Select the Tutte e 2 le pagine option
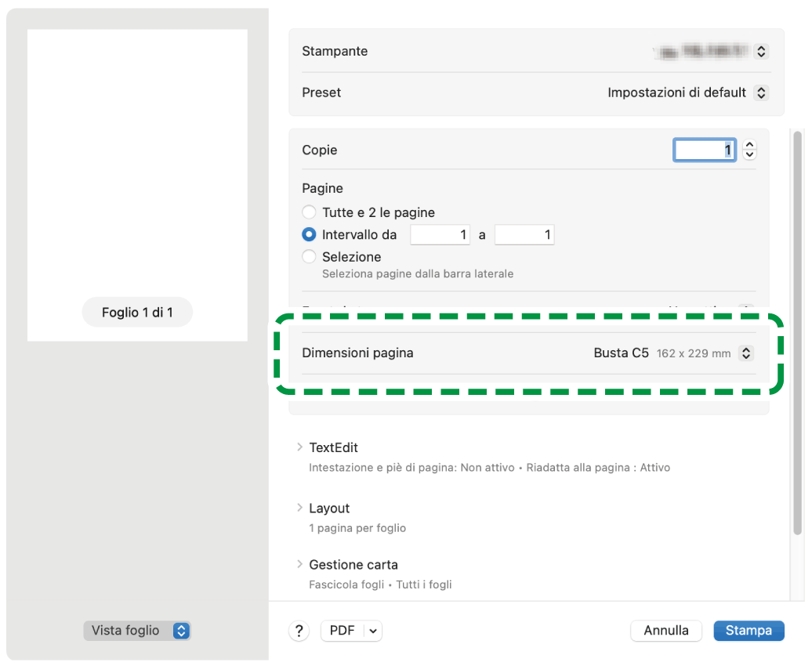This screenshot has height=666, width=812. pyautogui.click(x=309, y=212)
